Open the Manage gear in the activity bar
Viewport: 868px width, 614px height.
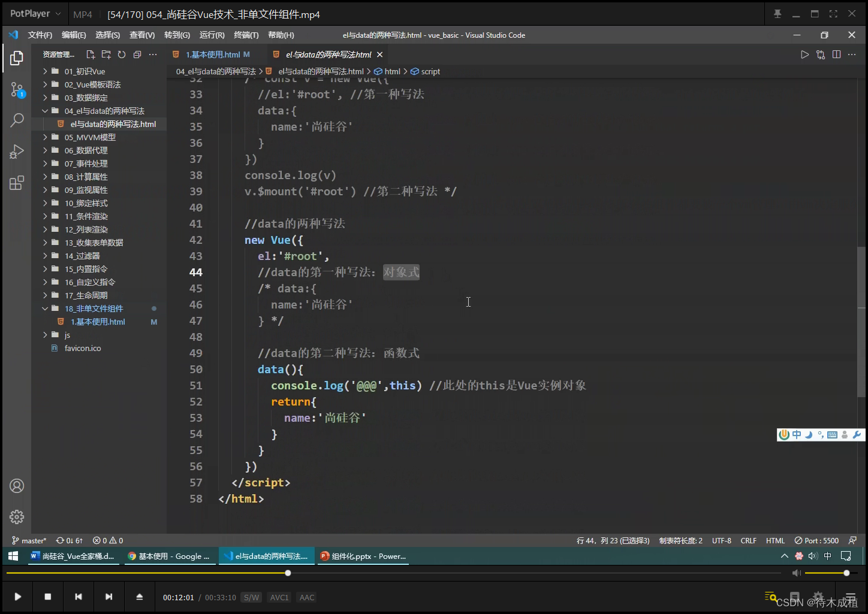coord(17,517)
